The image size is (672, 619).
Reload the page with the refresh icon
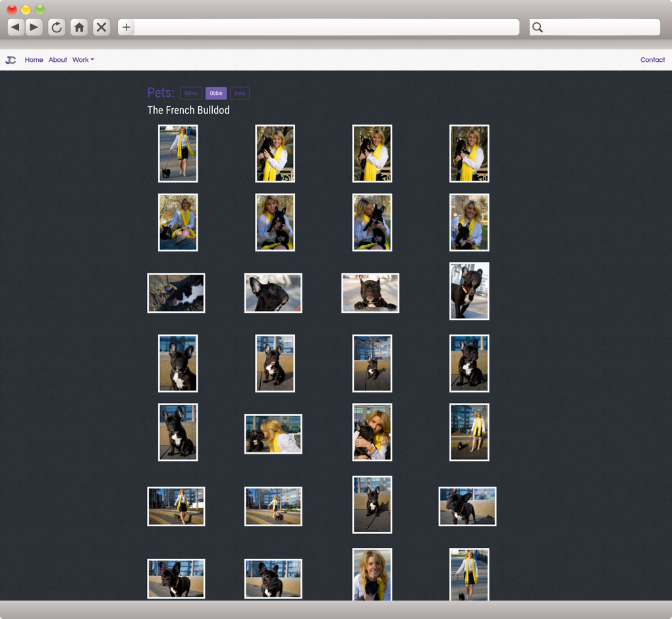[x=57, y=27]
